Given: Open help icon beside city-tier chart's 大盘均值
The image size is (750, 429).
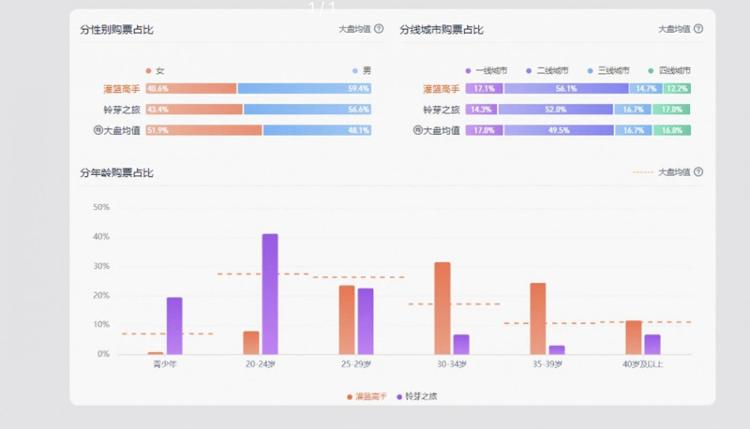Looking at the screenshot, I should pyautogui.click(x=698, y=29).
